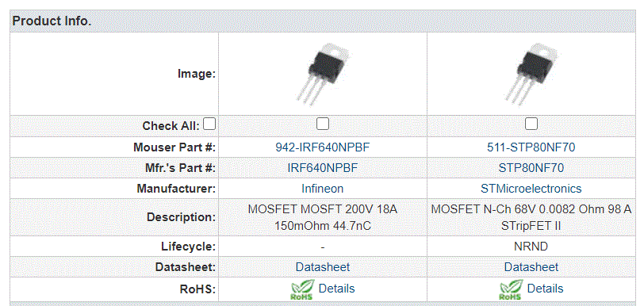Click the RoHS leaf icon for the STMicroelectronics part
This screenshot has height=306, width=644.
click(512, 289)
